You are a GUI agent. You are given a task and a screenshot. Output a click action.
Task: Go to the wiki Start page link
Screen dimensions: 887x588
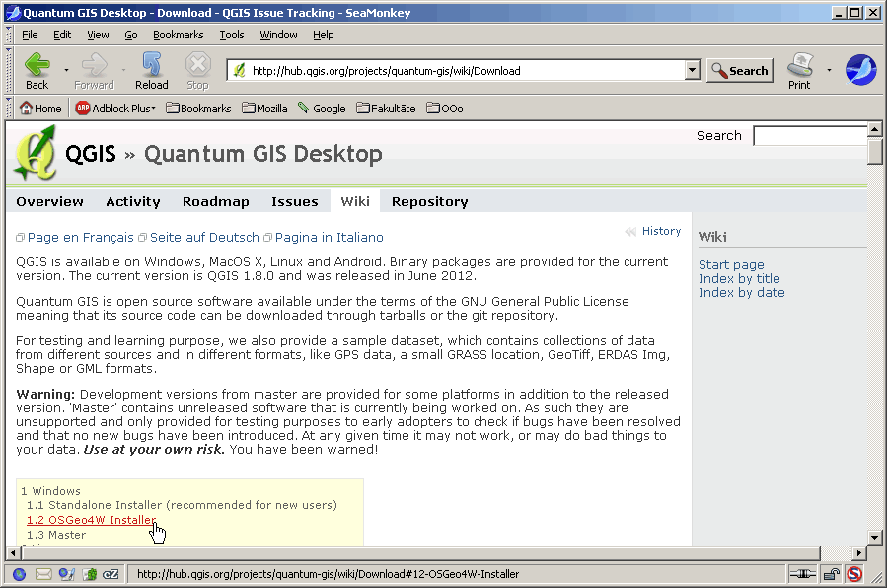pyautogui.click(x=731, y=265)
